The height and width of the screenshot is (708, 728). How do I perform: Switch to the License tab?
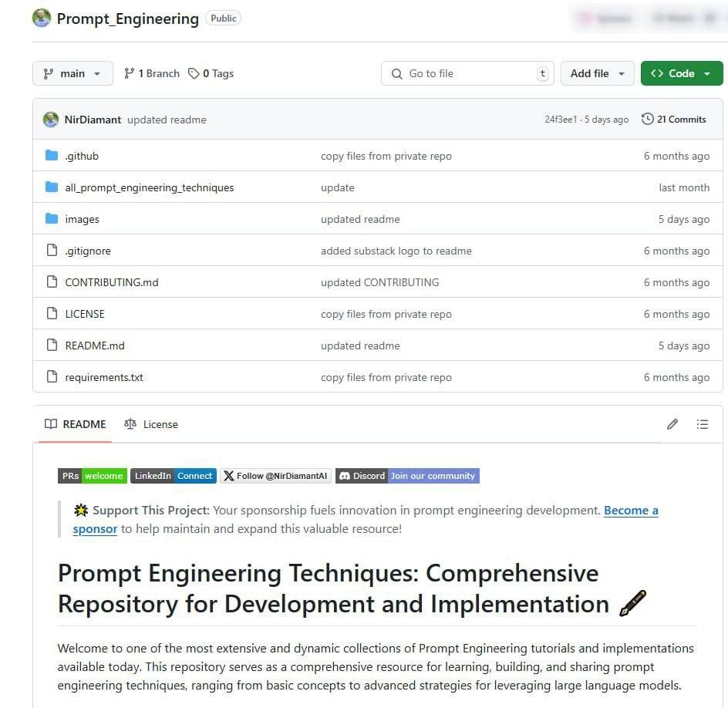[151, 424]
